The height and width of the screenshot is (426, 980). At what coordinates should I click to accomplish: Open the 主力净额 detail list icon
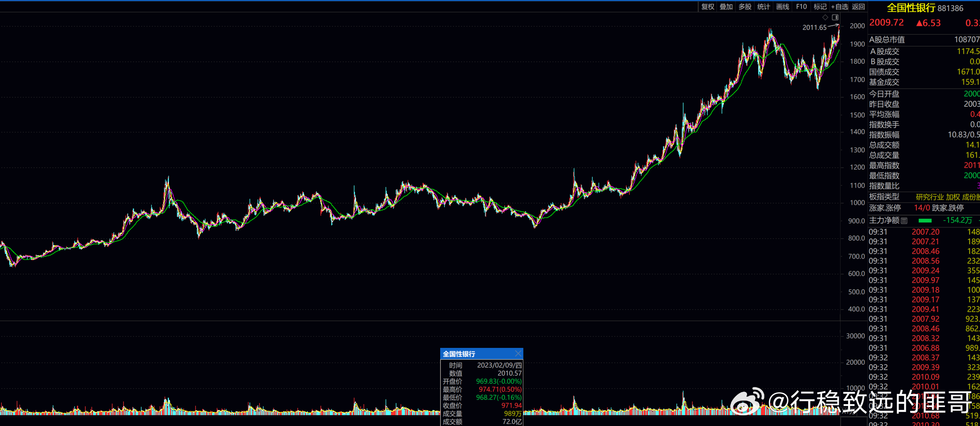(x=904, y=221)
